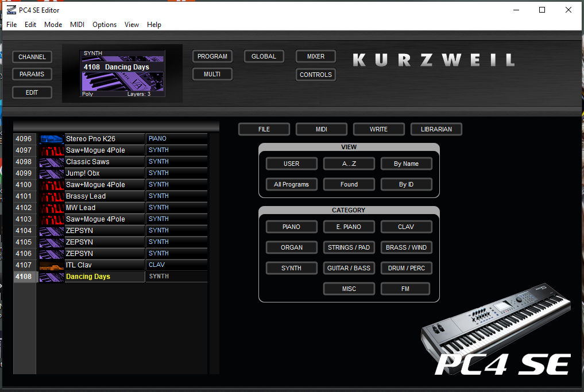Switch to MULTI mode
584x392 pixels.
[x=212, y=74]
